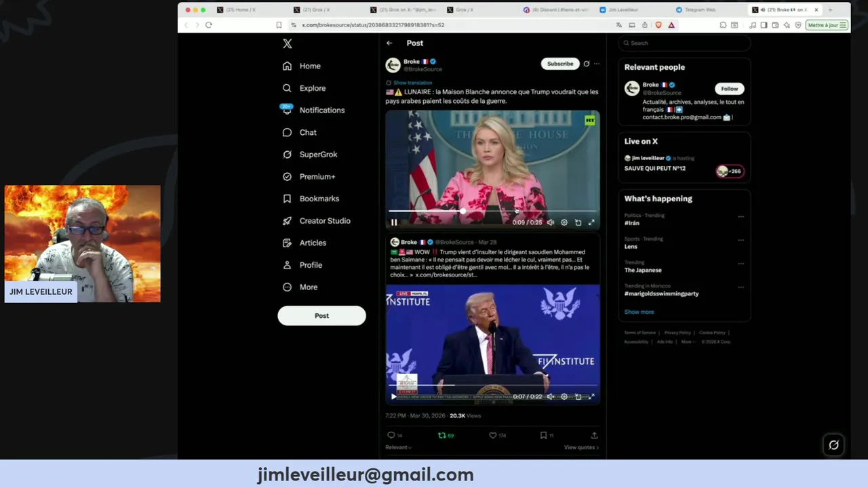Click the browser address bar URL
Viewport: 868px width, 488px height.
[373, 25]
